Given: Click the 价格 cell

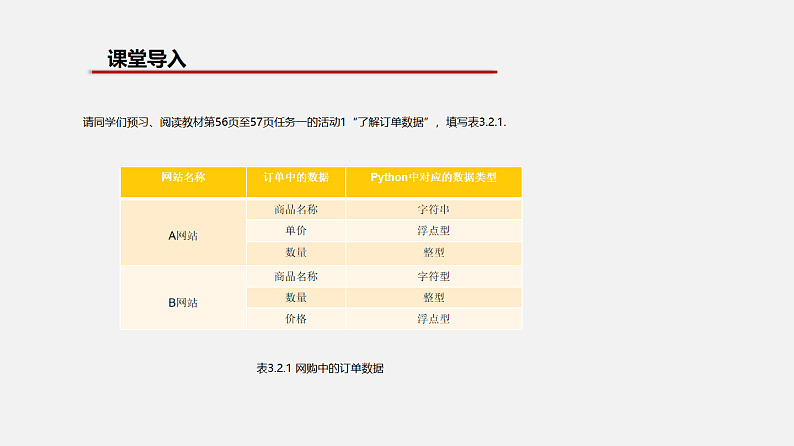Looking at the screenshot, I should pos(295,319).
